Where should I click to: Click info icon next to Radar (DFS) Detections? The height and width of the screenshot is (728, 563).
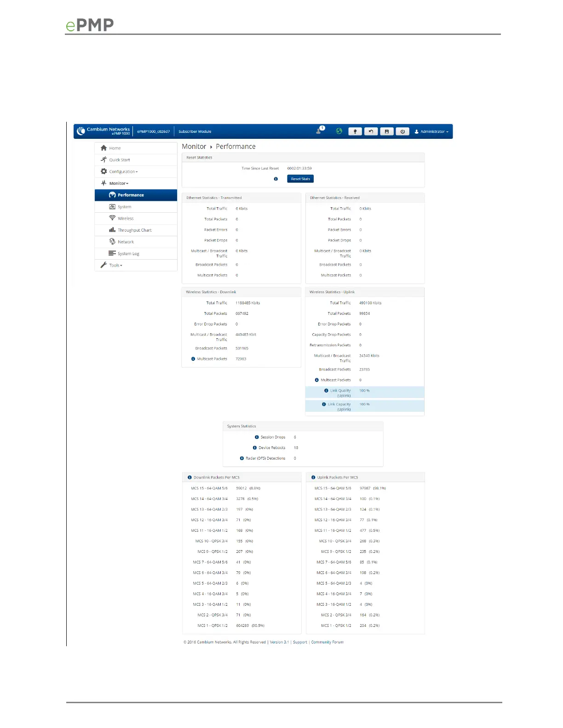pos(242,458)
